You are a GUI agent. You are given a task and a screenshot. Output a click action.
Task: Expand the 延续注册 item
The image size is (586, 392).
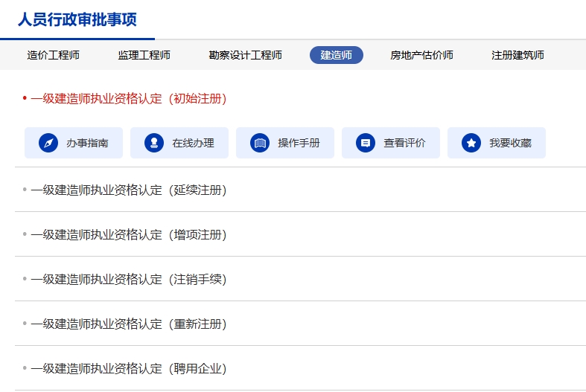click(128, 190)
